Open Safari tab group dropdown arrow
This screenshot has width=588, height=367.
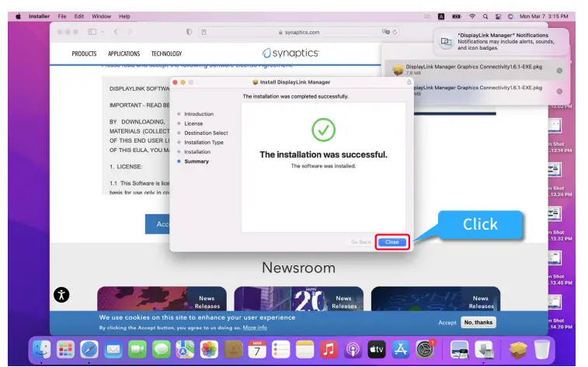[103, 32]
